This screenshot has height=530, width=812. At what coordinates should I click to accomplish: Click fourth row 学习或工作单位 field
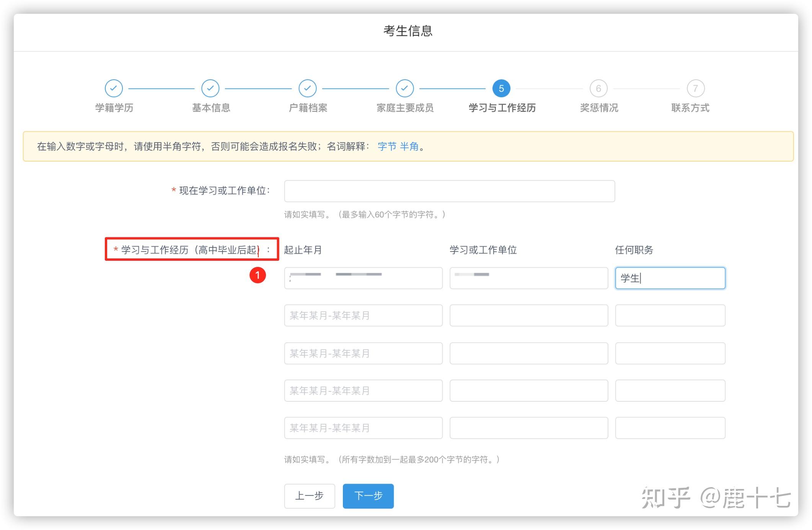[528, 391]
